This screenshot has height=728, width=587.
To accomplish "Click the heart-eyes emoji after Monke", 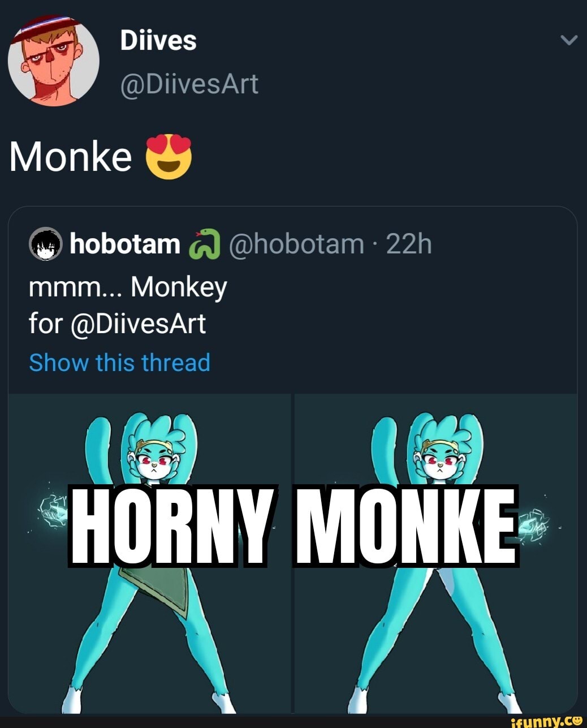I will point(169,156).
